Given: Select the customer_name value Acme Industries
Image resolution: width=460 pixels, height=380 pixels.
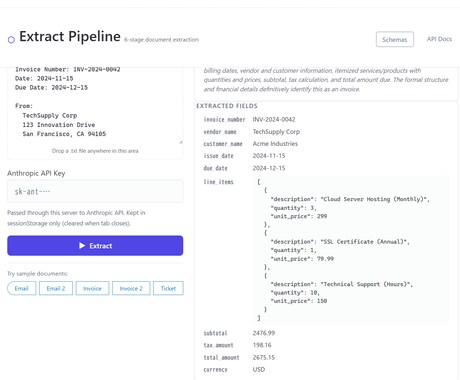Looking at the screenshot, I should (275, 144).
